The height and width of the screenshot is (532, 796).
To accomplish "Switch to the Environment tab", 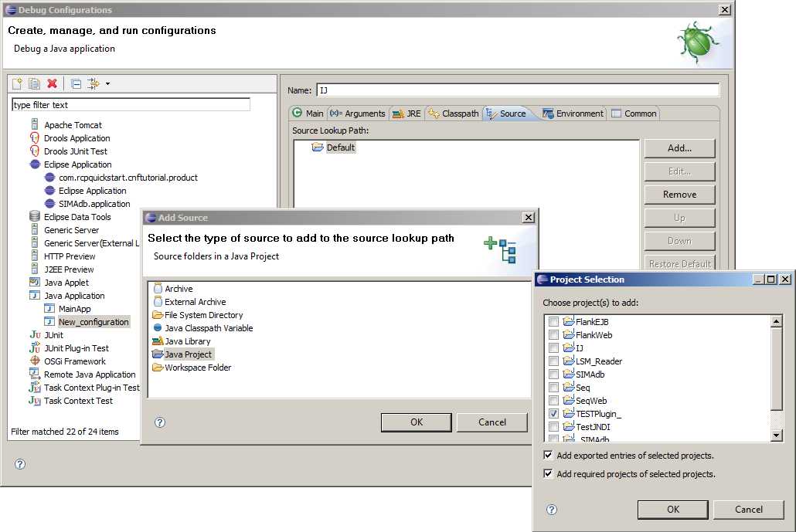I will tap(573, 113).
